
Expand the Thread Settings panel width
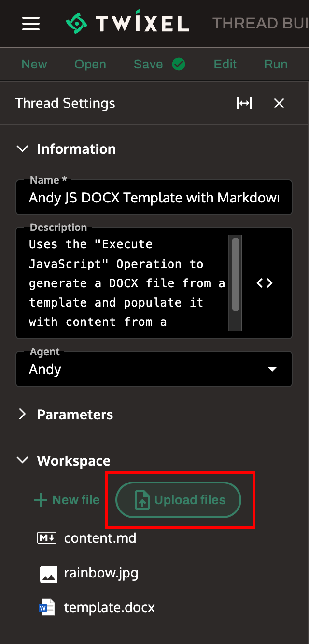point(244,103)
